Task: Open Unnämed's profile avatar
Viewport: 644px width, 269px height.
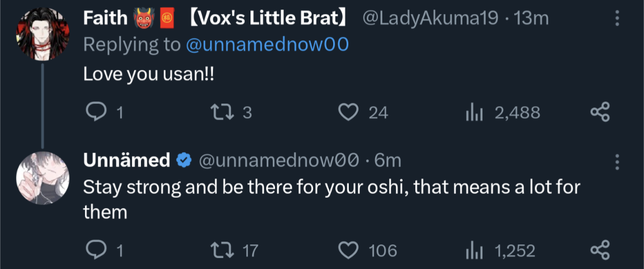Action: point(42,176)
